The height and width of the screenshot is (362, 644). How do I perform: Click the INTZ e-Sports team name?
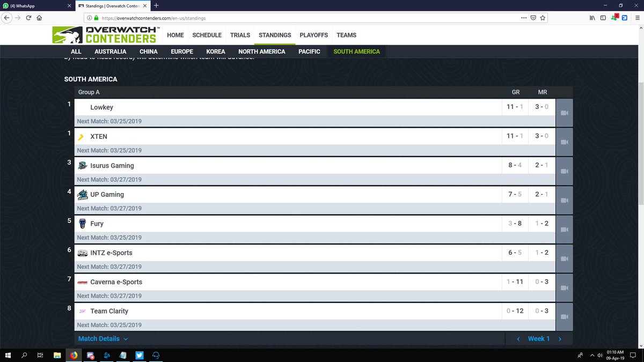click(x=111, y=253)
